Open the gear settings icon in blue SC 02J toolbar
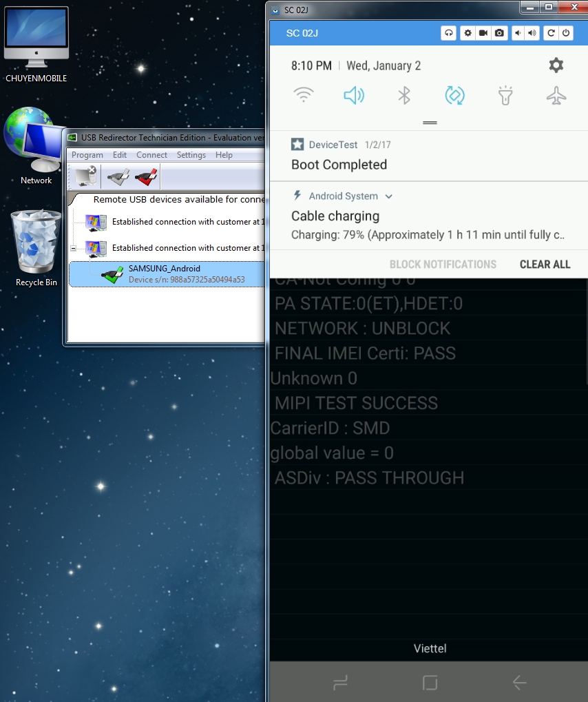Image resolution: width=588 pixels, height=702 pixels. (x=468, y=33)
